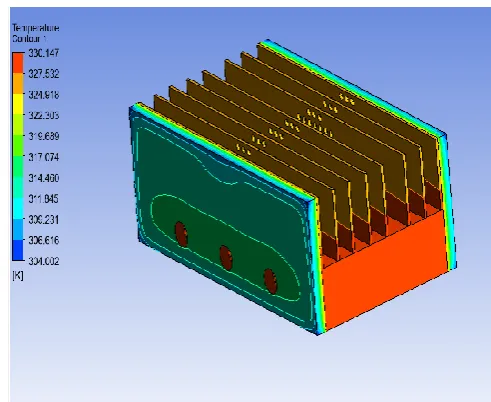The image size is (491, 402).
Task: Select the legend value 311.845
Action: (44, 199)
